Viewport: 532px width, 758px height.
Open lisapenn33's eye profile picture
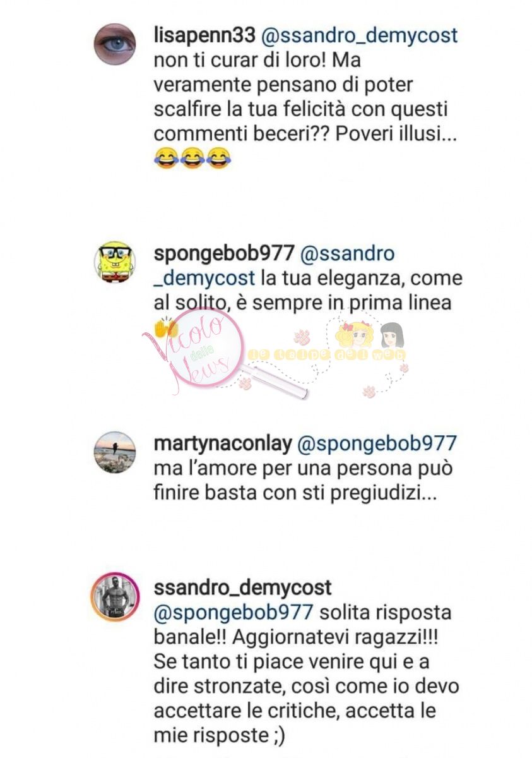pyautogui.click(x=115, y=44)
